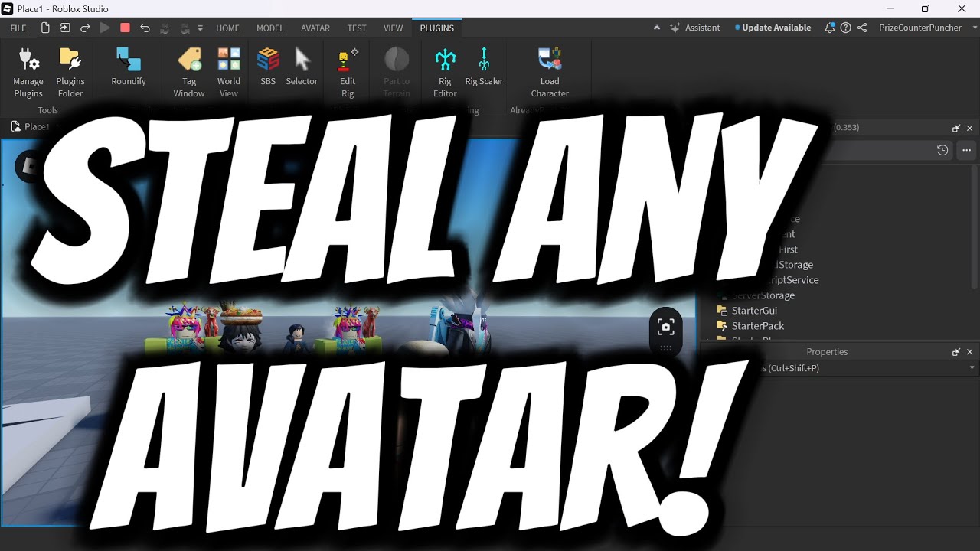Click the viewport screenshot capture button
This screenshot has height=551, width=980.
coord(665,328)
